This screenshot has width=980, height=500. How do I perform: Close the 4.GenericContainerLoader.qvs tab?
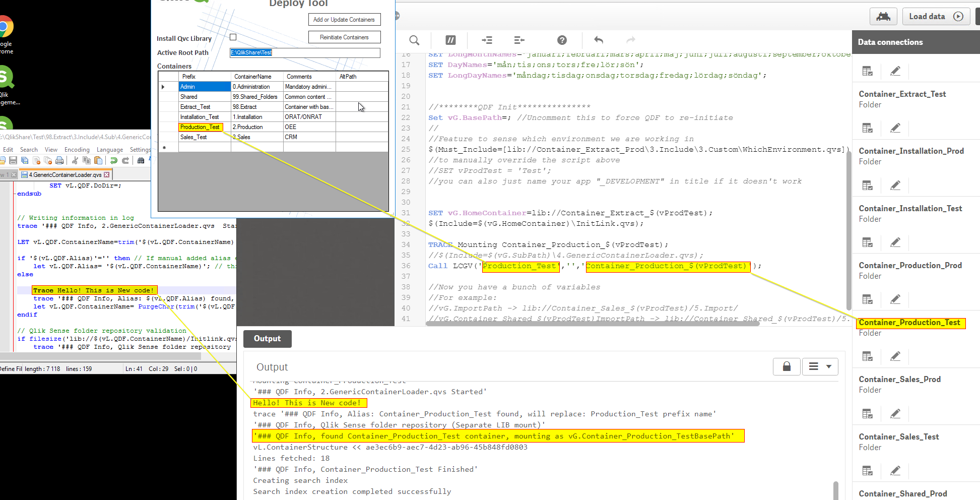(106, 175)
